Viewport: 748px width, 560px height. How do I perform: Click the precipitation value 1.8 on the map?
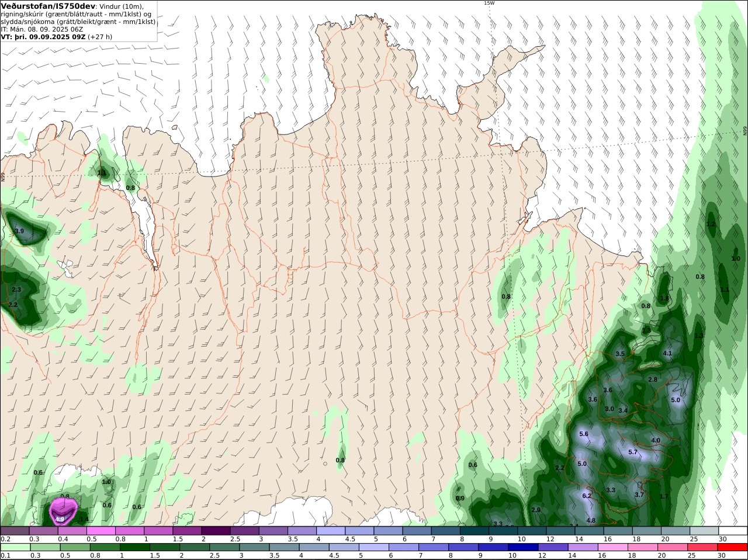click(664, 299)
